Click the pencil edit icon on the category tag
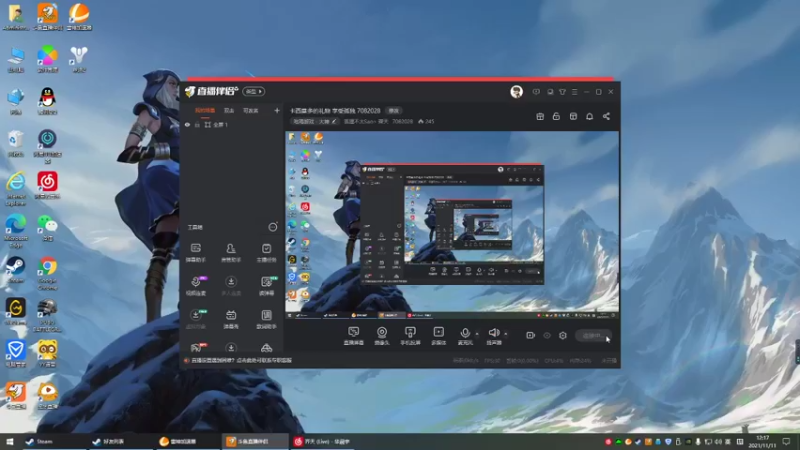 (x=334, y=121)
